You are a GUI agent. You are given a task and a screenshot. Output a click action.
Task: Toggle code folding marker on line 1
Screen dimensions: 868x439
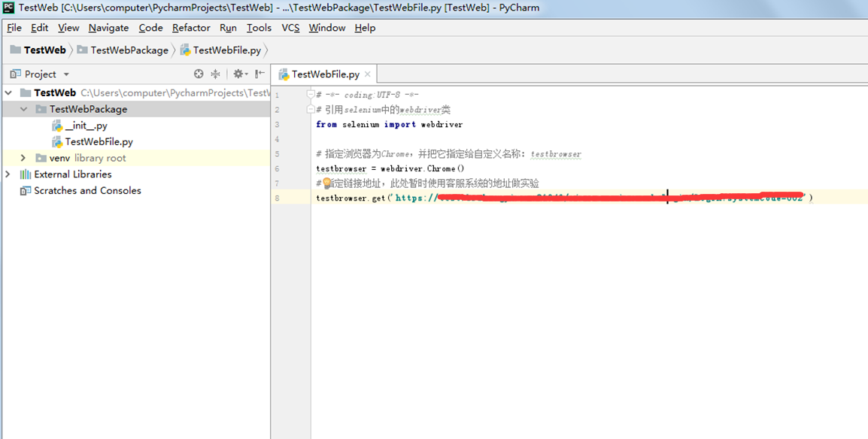tap(311, 95)
